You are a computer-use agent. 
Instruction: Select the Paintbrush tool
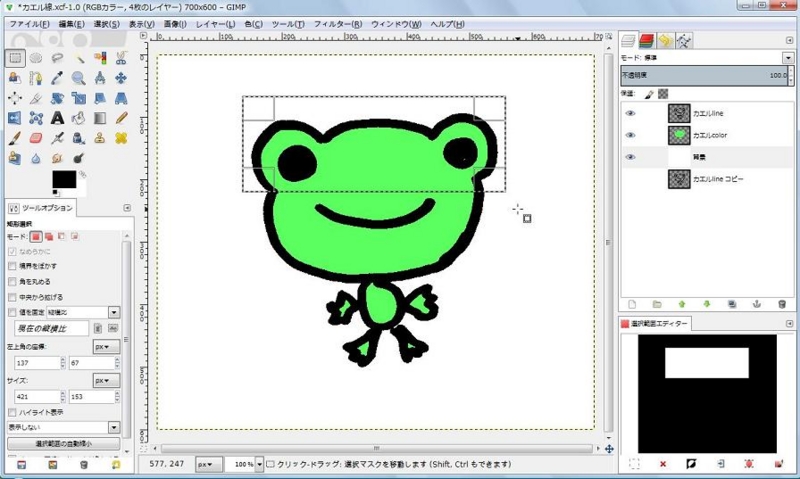coord(15,138)
